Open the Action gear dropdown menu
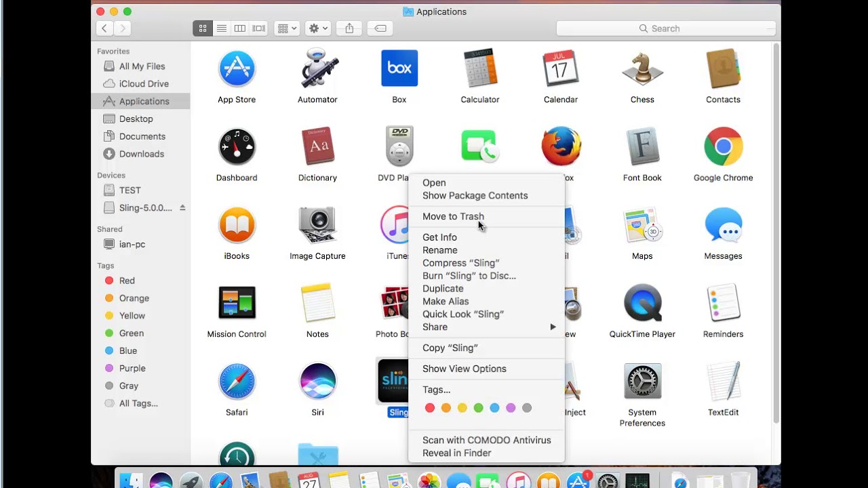868x488 pixels. 318,28
